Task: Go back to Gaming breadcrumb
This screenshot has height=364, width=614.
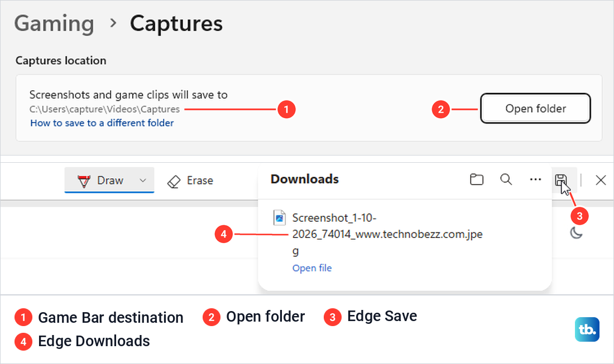Action: 54,23
